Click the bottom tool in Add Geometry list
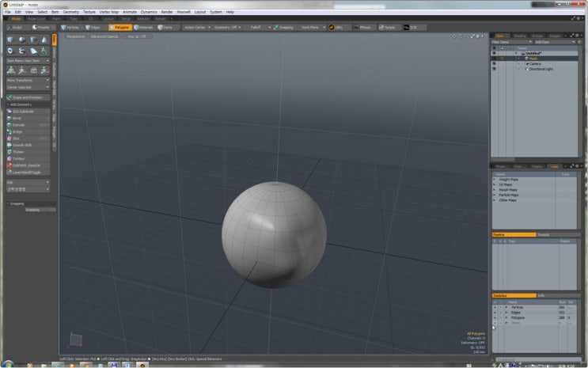The width and height of the screenshot is (588, 368). (x=28, y=173)
